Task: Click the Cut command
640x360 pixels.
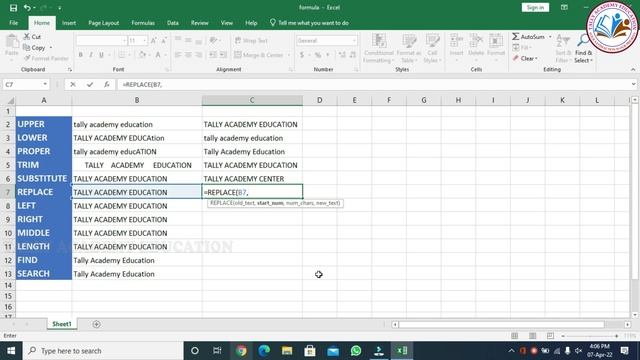Action: point(32,37)
